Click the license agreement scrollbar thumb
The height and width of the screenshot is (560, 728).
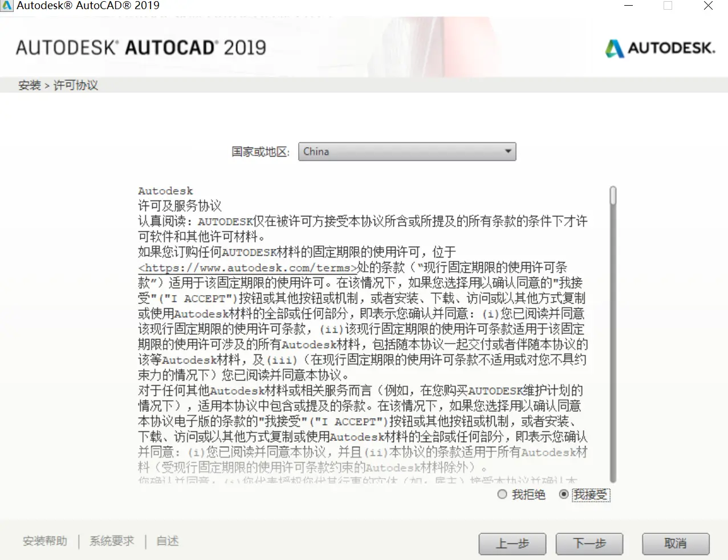point(613,195)
